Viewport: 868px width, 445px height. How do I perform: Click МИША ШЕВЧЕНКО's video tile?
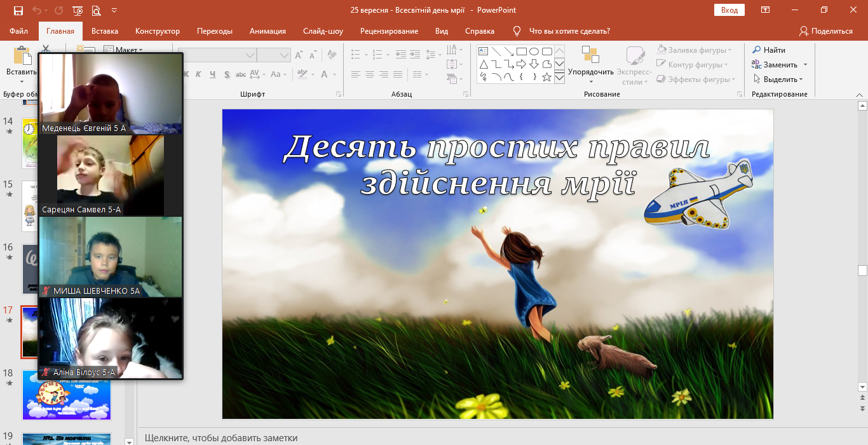pos(111,257)
